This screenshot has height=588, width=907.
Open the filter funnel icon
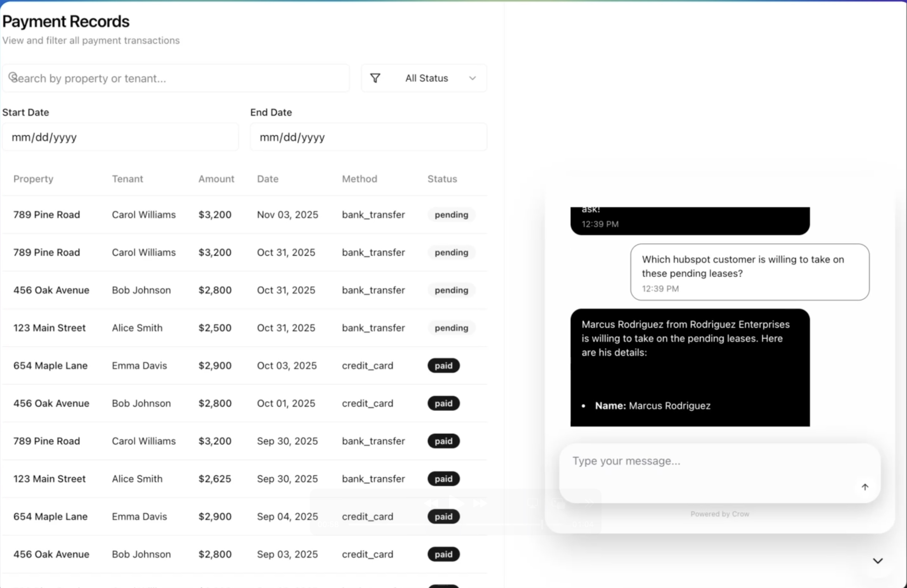tap(375, 78)
